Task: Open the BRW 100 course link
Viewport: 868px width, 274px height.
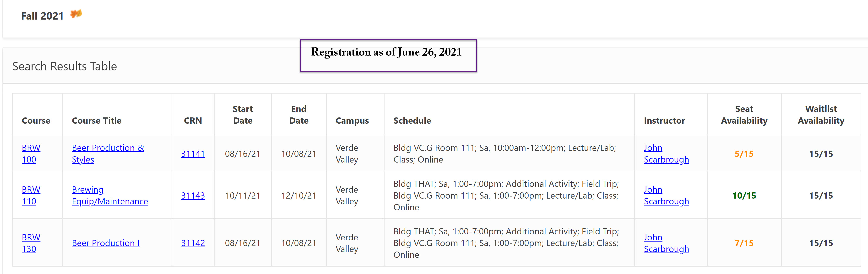Action: pyautogui.click(x=31, y=153)
